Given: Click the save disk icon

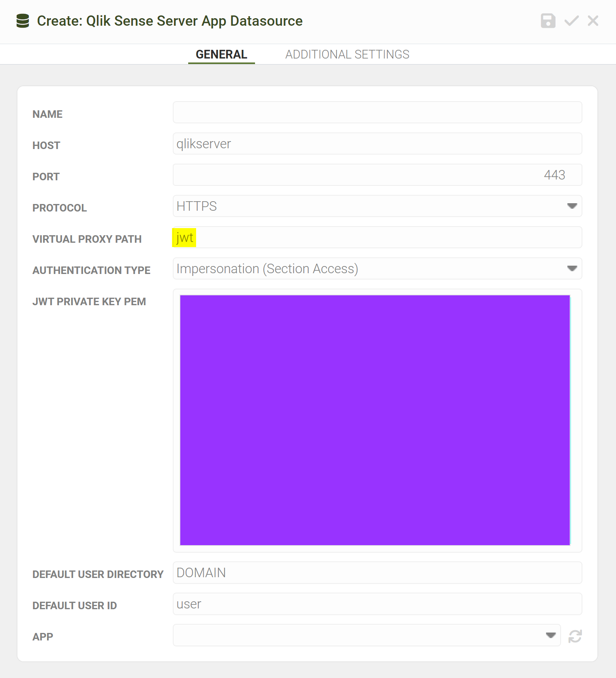Looking at the screenshot, I should click(x=548, y=21).
